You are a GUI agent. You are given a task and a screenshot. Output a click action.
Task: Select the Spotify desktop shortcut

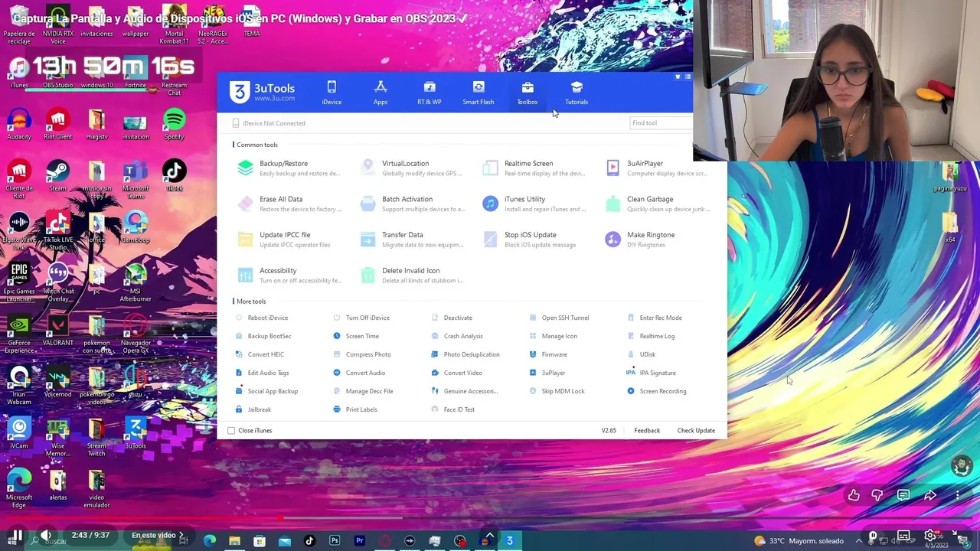coord(175,125)
